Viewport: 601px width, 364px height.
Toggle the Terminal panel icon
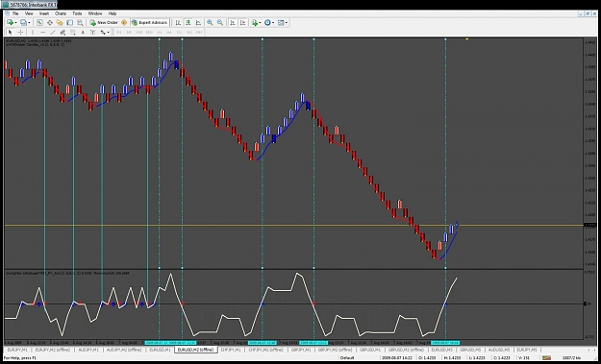pyautogui.click(x=69, y=23)
